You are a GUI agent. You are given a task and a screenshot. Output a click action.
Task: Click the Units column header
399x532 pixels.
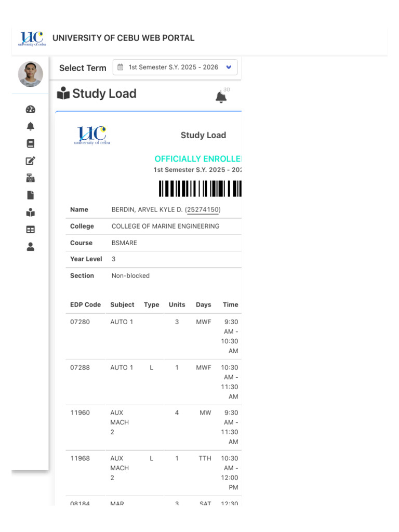177,304
